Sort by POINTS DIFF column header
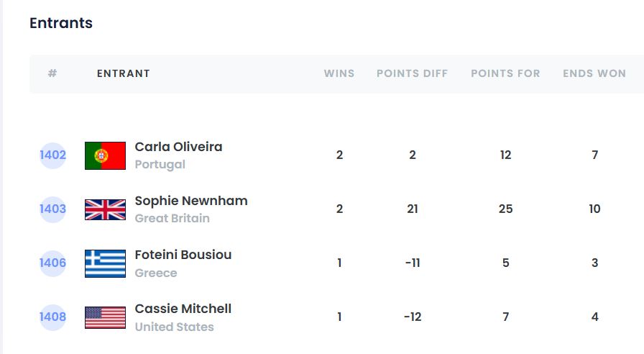 point(412,73)
